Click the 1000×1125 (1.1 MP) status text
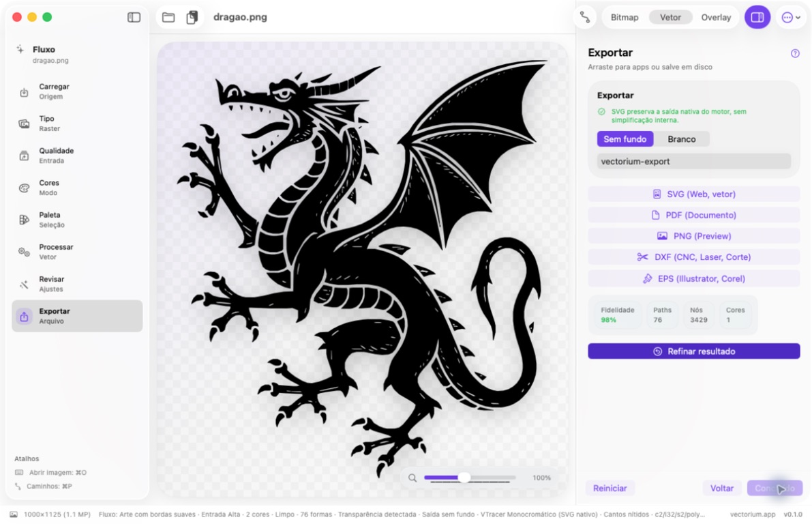812x524 pixels. pyautogui.click(x=57, y=514)
